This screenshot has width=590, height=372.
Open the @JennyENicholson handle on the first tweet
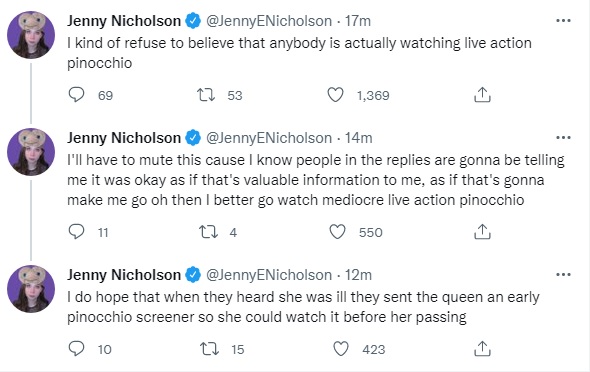pos(269,21)
